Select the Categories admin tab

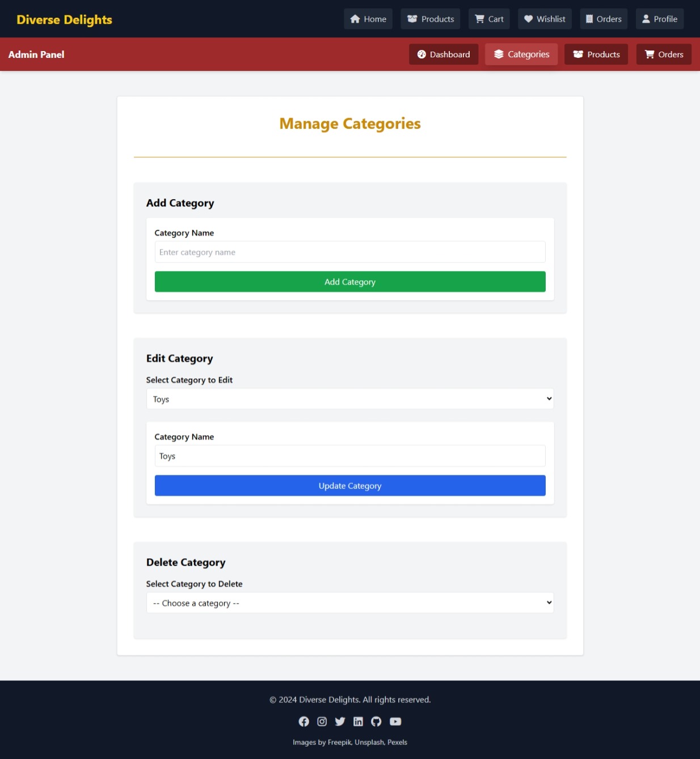[521, 54]
